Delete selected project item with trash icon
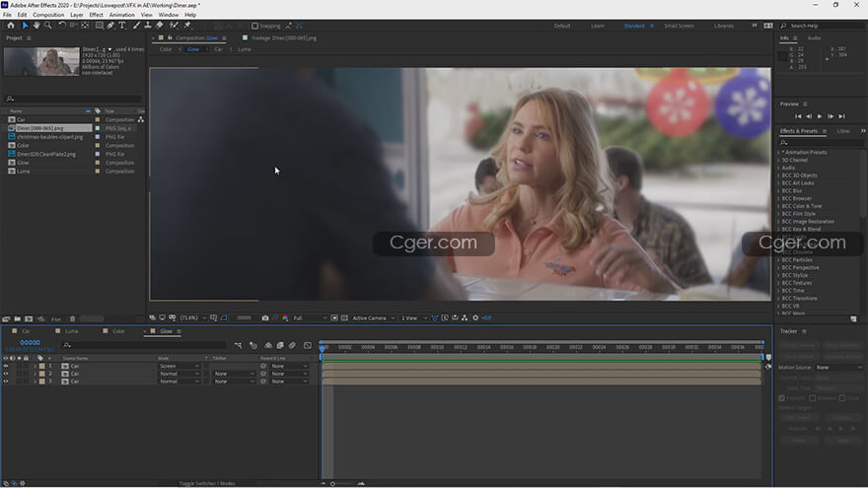 pos(72,319)
